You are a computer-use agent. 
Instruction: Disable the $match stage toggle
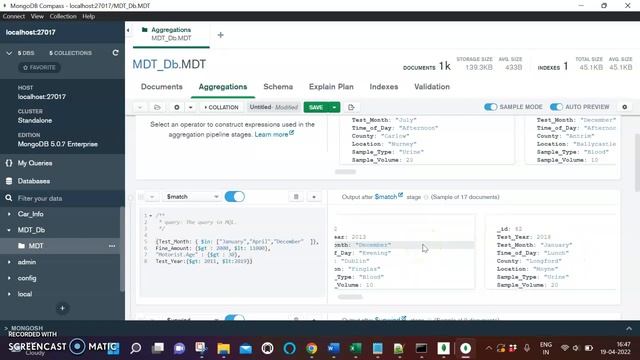tap(235, 197)
